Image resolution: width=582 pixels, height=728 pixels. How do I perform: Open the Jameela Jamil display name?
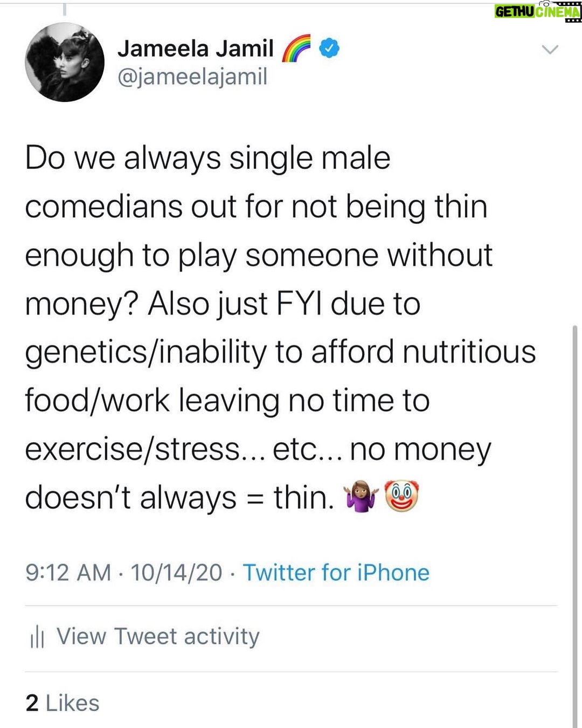(x=196, y=48)
